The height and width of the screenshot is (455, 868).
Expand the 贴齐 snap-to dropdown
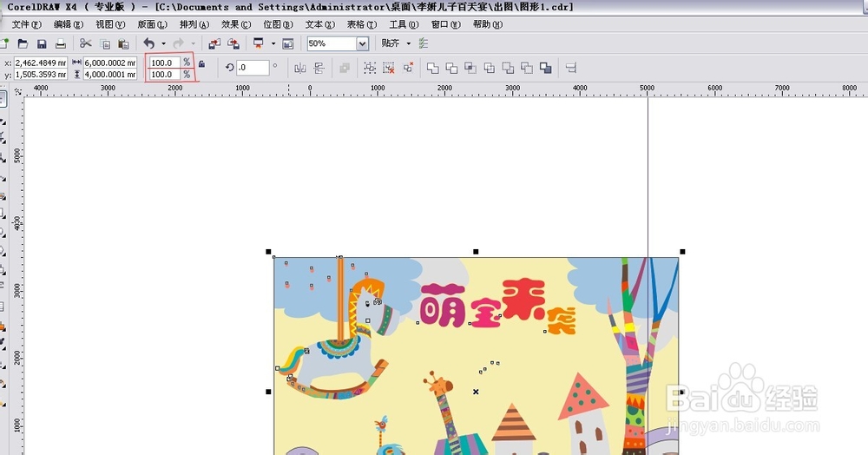409,43
